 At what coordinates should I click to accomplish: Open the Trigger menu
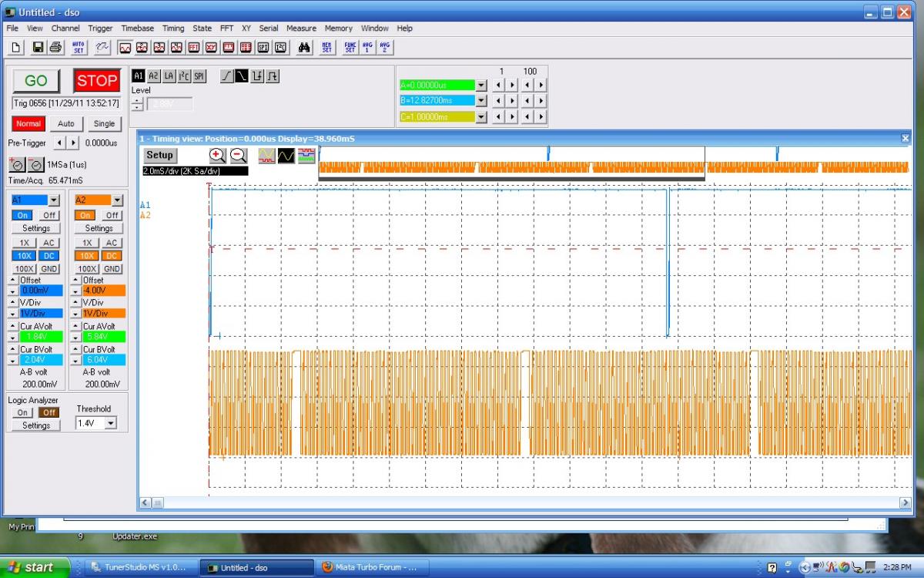tap(100, 29)
